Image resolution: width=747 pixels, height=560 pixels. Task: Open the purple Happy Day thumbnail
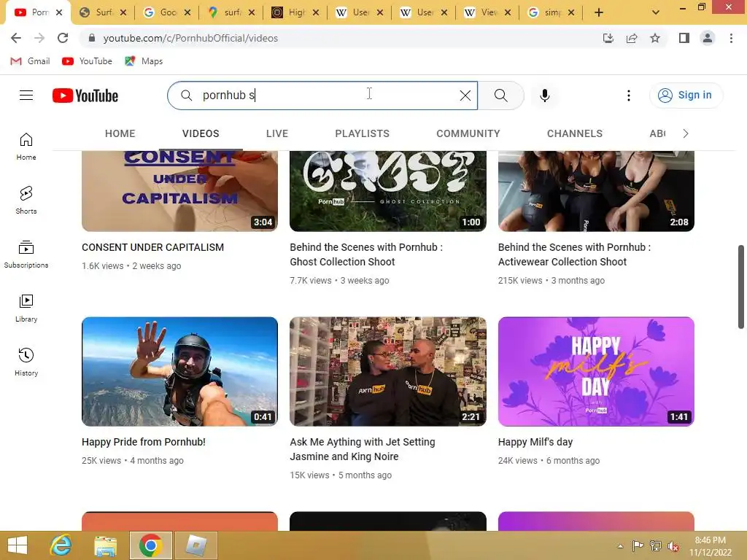596,371
